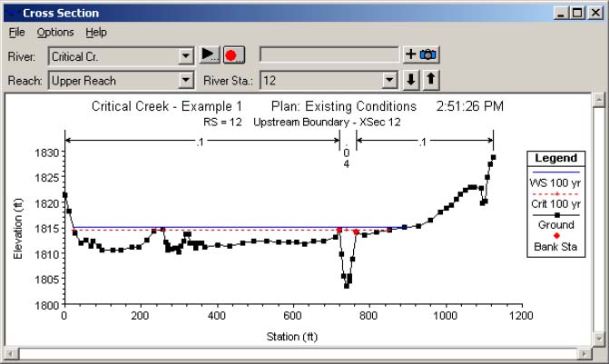Click the WS 100 yr legend entry
Viewport: 609px width, 364px height.
556,182
